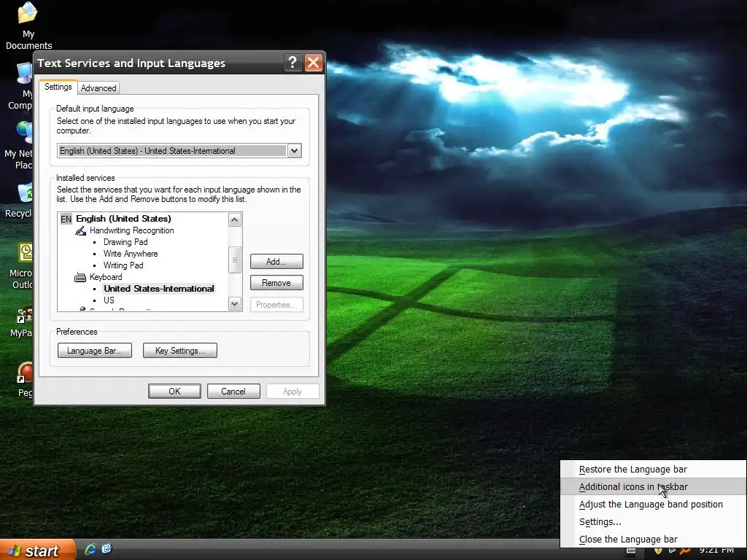Open the default input language dropdown
The height and width of the screenshot is (560, 747).
pyautogui.click(x=295, y=151)
